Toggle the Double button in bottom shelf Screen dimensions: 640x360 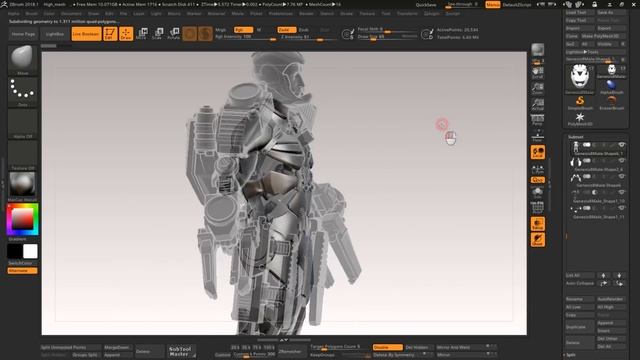387,347
